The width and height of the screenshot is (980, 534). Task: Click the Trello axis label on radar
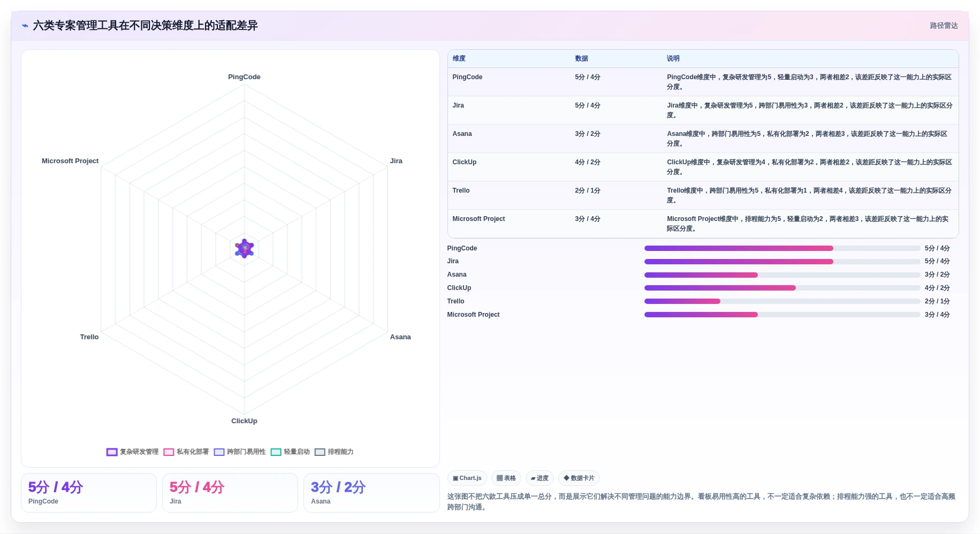coord(89,337)
